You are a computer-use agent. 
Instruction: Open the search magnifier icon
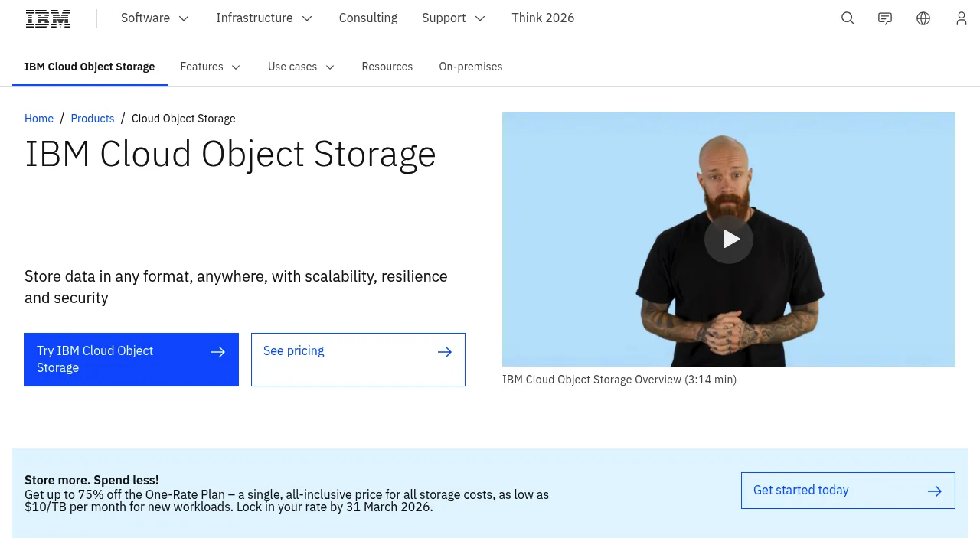(x=848, y=18)
